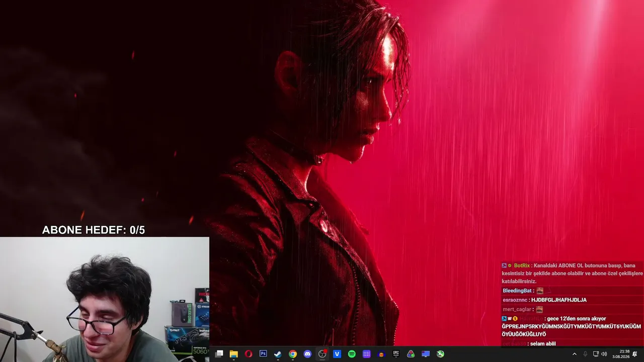Click the ABONE HEDEF: 0/5 overlay text

point(94,230)
